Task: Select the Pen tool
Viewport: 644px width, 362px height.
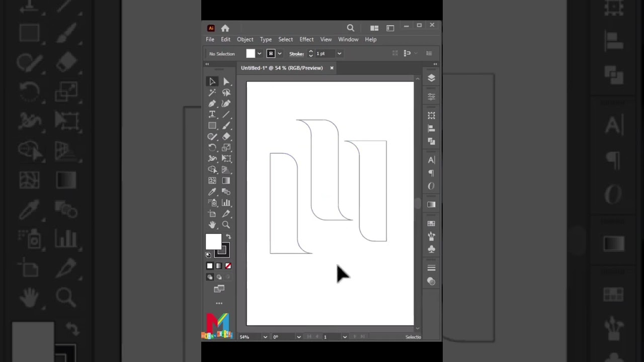Action: 212,104
